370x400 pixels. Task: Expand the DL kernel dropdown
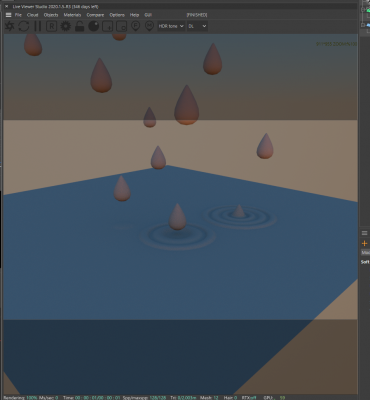[197, 26]
